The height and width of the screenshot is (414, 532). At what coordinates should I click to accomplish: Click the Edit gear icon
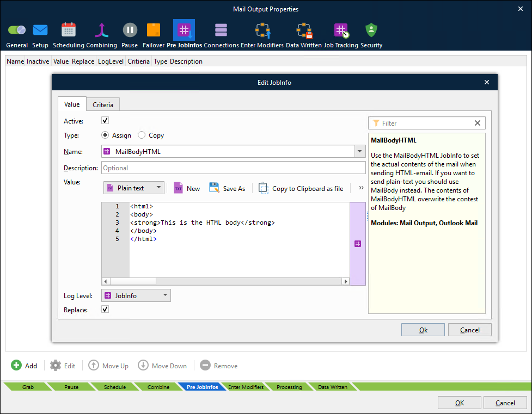(x=56, y=366)
